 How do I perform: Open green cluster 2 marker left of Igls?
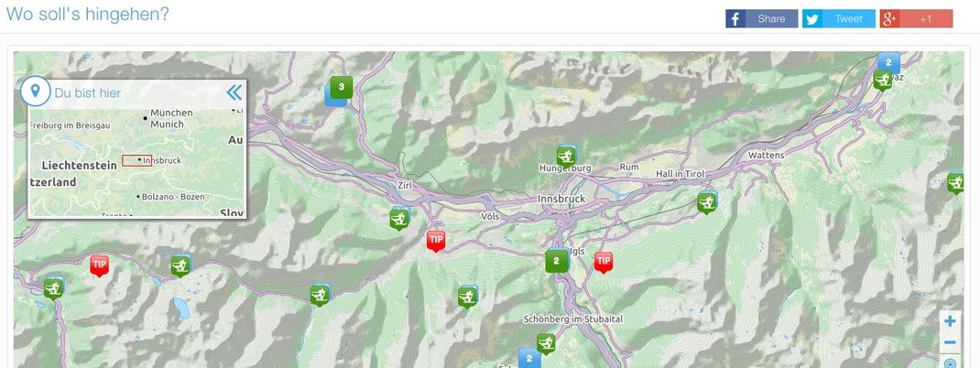point(556,261)
